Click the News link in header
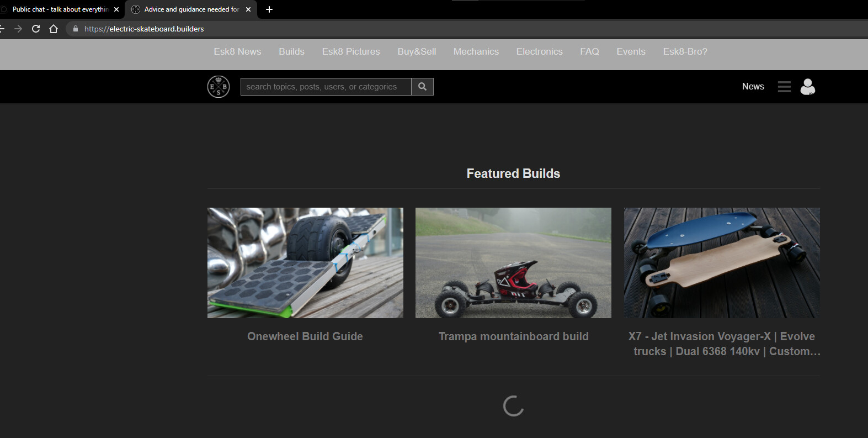Image resolution: width=868 pixels, height=438 pixels. [753, 86]
